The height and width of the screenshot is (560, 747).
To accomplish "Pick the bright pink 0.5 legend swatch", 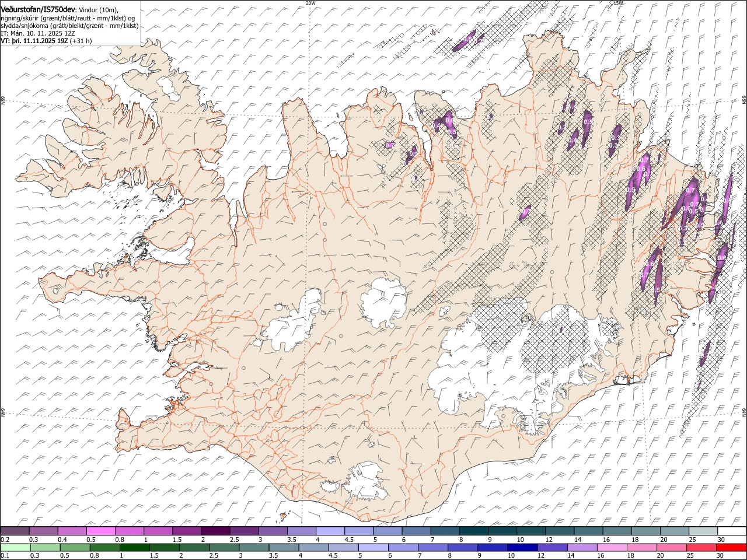I will (100, 531).
